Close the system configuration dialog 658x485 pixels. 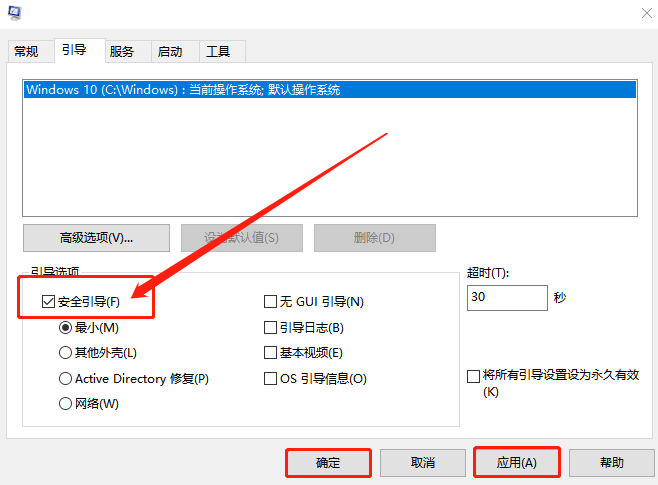tap(647, 13)
